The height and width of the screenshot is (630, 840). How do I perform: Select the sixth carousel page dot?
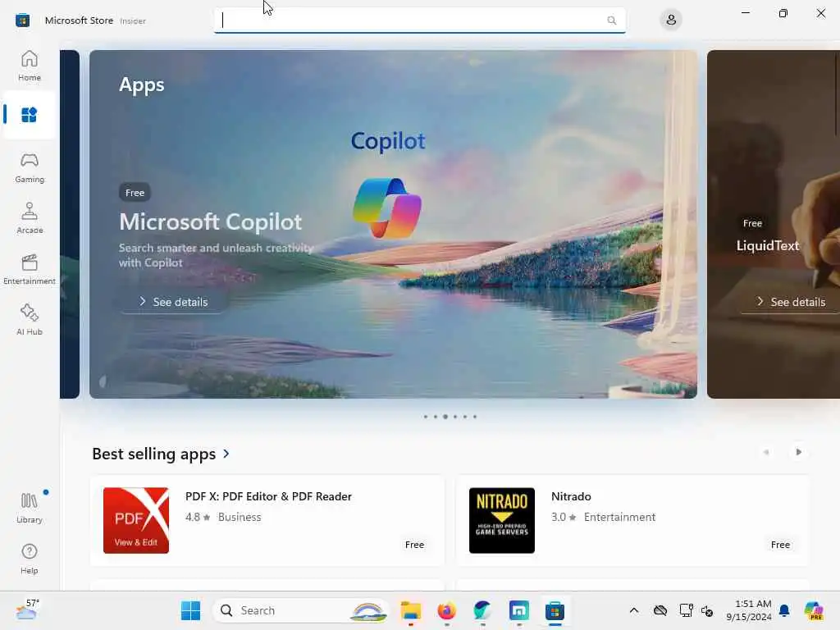pyautogui.click(x=475, y=416)
